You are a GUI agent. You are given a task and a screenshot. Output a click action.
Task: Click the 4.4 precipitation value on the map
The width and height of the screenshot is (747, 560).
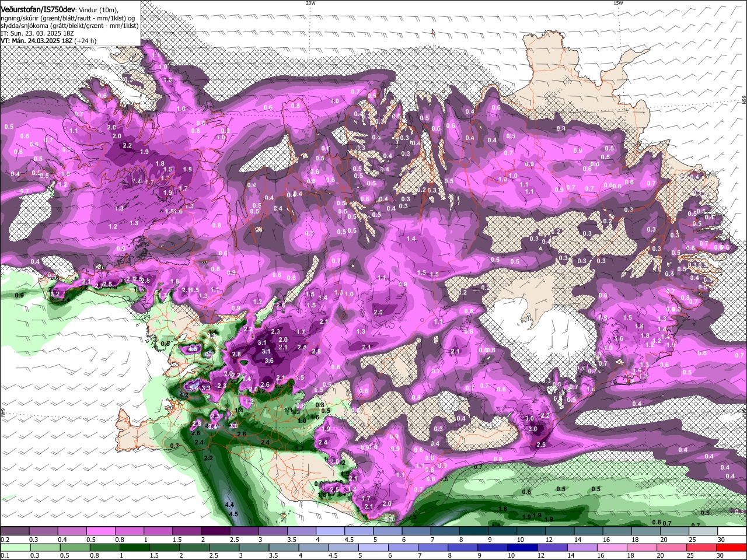point(229,505)
